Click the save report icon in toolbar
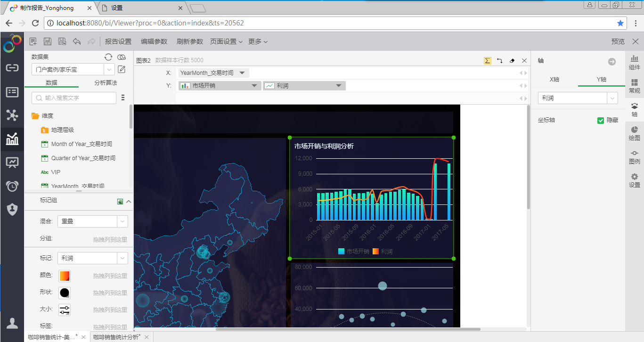 [48, 41]
